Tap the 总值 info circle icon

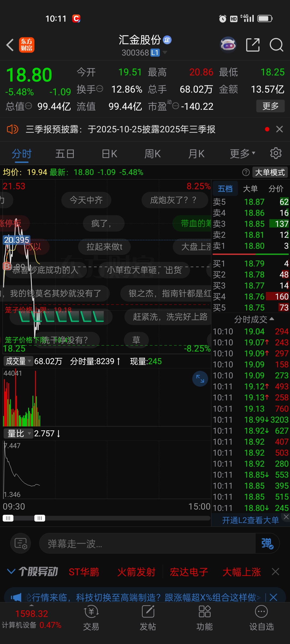pos(28,106)
